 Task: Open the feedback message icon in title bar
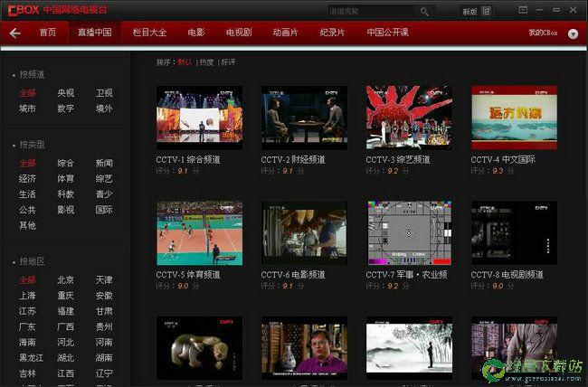pos(523,11)
